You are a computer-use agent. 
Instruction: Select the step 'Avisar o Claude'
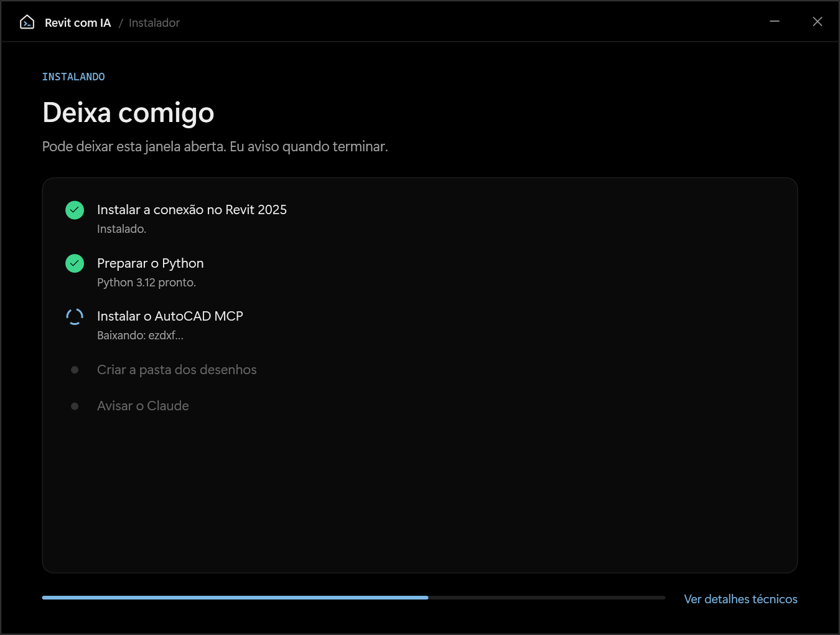coord(143,406)
